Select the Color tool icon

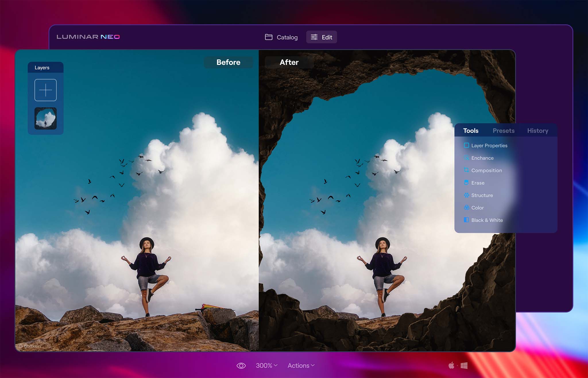tap(467, 208)
